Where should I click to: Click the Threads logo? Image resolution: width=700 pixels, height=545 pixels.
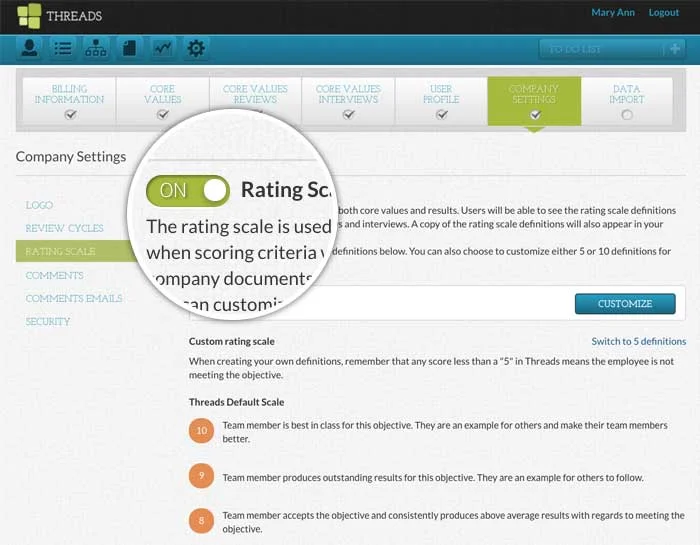click(x=59, y=16)
